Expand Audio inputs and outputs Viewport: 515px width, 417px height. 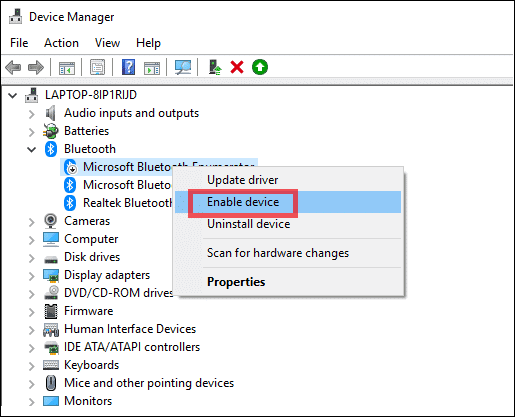(32, 114)
